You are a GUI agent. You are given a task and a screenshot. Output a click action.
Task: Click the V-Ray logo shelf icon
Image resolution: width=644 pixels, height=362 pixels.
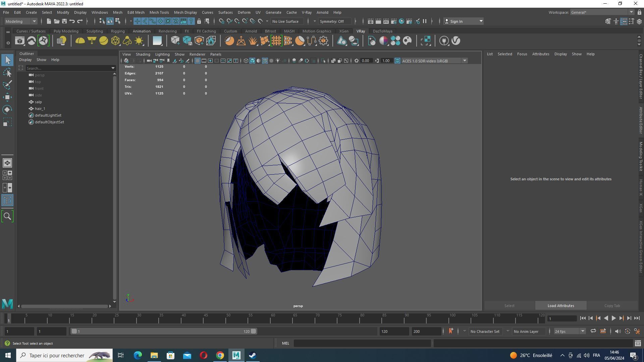456,41
